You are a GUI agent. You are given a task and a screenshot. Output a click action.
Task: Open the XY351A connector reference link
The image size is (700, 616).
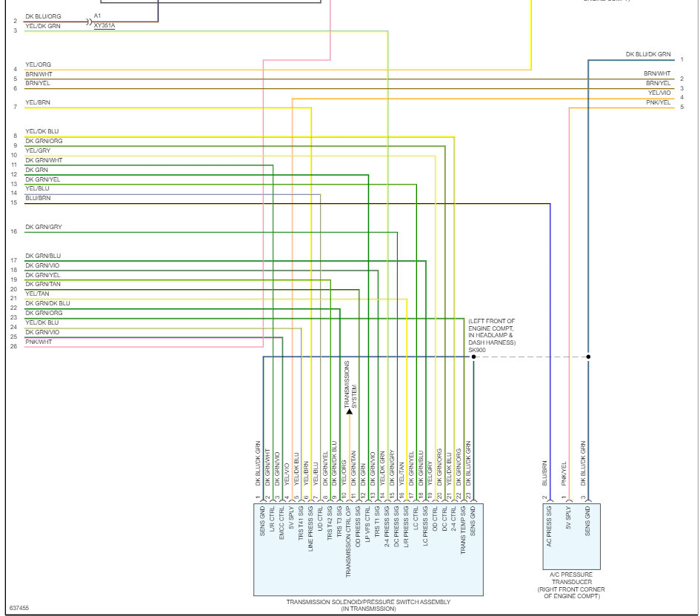[x=104, y=25]
